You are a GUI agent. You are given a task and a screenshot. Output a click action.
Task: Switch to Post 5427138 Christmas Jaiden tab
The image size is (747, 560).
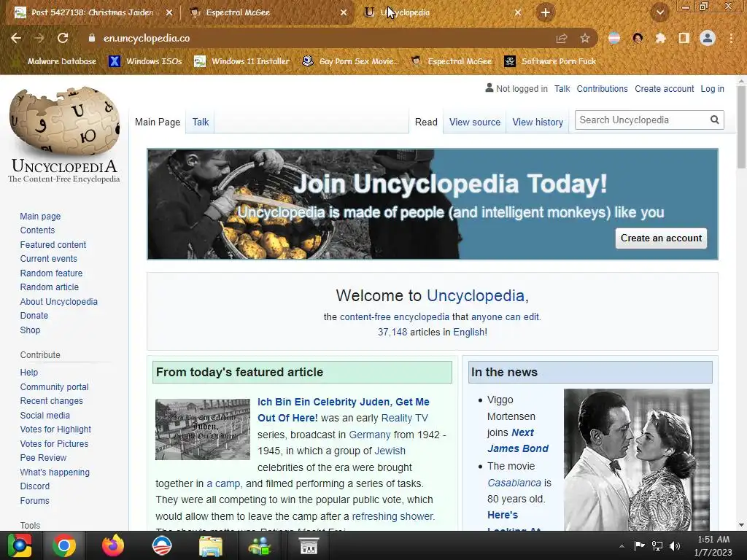click(x=93, y=12)
